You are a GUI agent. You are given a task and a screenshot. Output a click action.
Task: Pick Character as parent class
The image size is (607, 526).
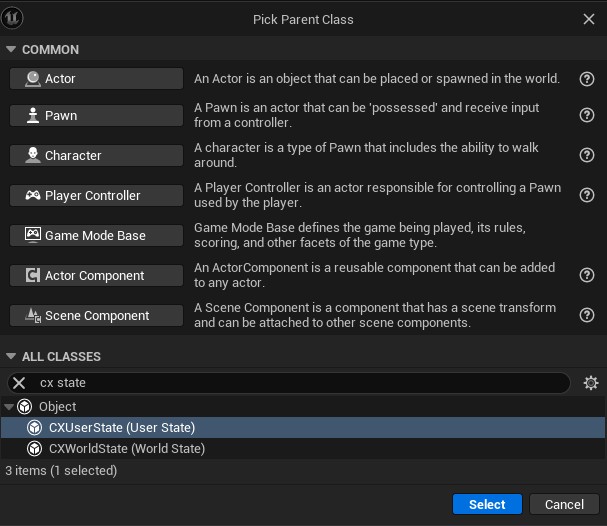[96, 155]
